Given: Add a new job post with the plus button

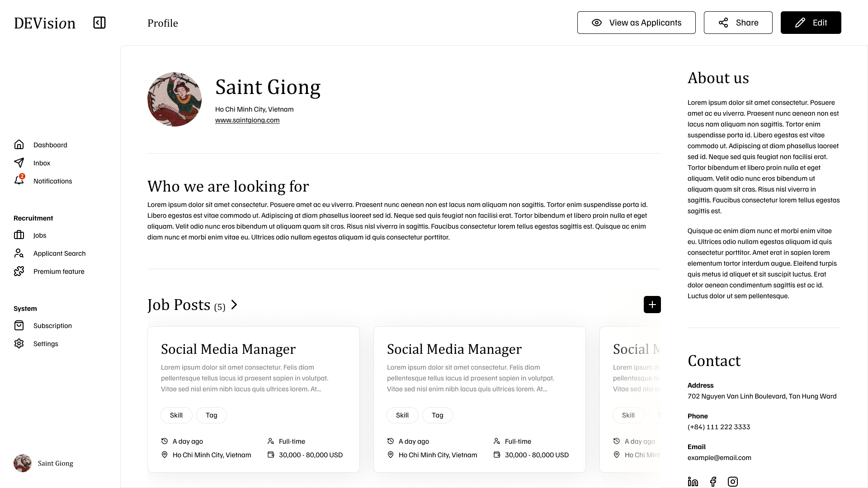Looking at the screenshot, I should (652, 305).
